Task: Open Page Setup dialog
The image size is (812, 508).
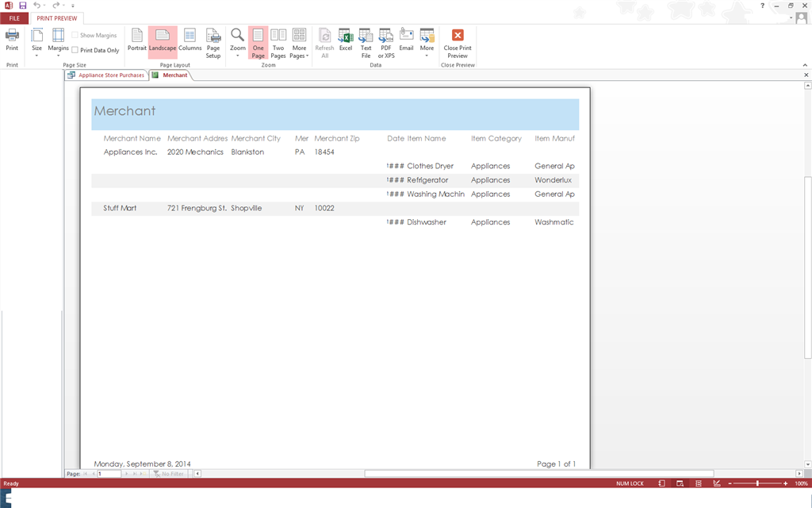Action: [213, 43]
